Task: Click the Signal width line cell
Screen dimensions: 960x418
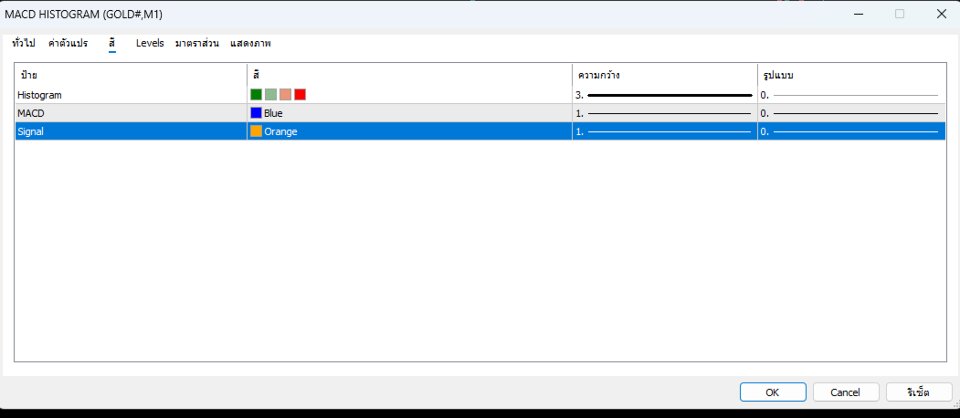Action: click(664, 131)
